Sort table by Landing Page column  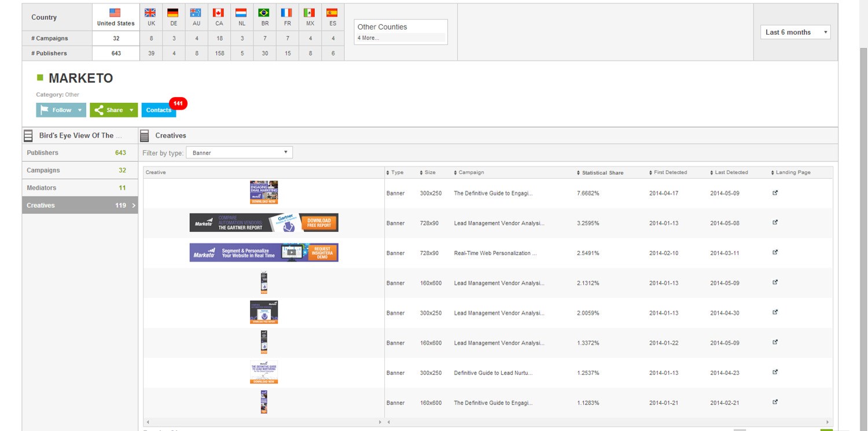pyautogui.click(x=790, y=172)
